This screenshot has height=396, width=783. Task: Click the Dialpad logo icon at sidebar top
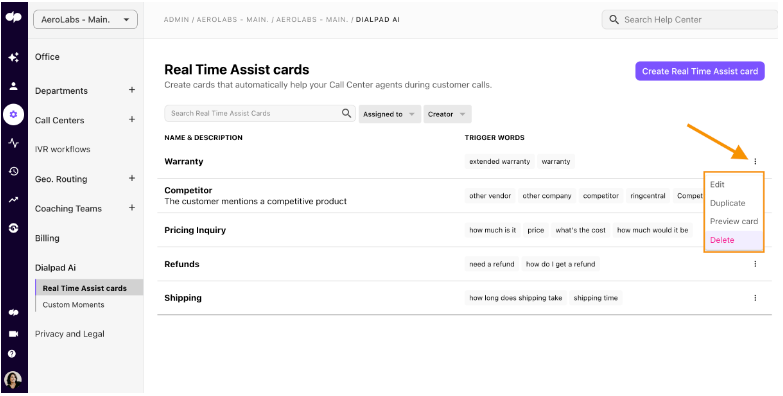(x=13, y=17)
